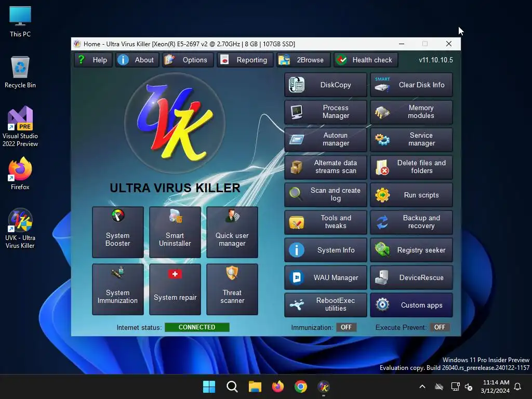This screenshot has height=399, width=532.
Task: Select UVK - Ultra Virus Killer desktop shortcut
Action: click(x=20, y=229)
